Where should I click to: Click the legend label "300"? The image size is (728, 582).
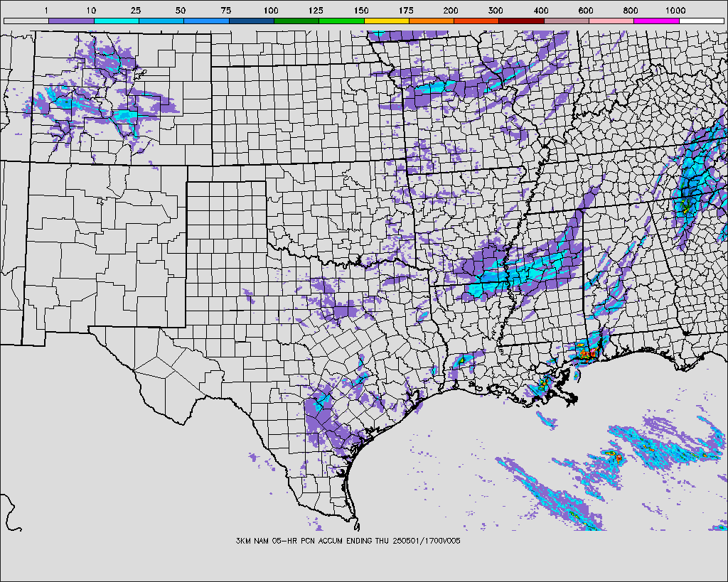pyautogui.click(x=496, y=11)
